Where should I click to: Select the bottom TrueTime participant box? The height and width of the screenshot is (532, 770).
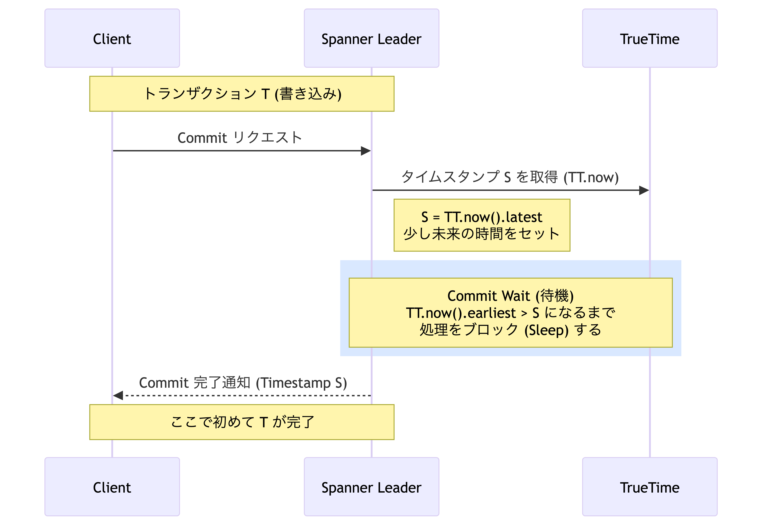click(x=649, y=487)
